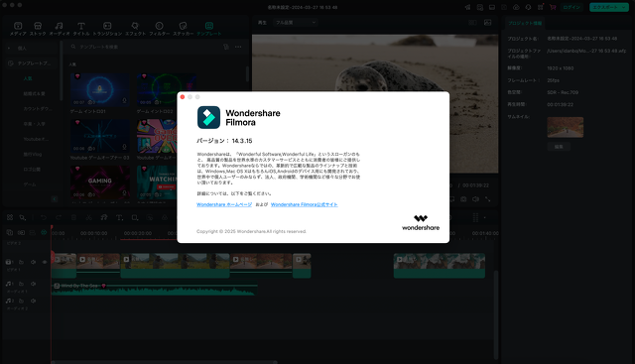
Task: Select the カウントダウ... category
Action: (38, 108)
